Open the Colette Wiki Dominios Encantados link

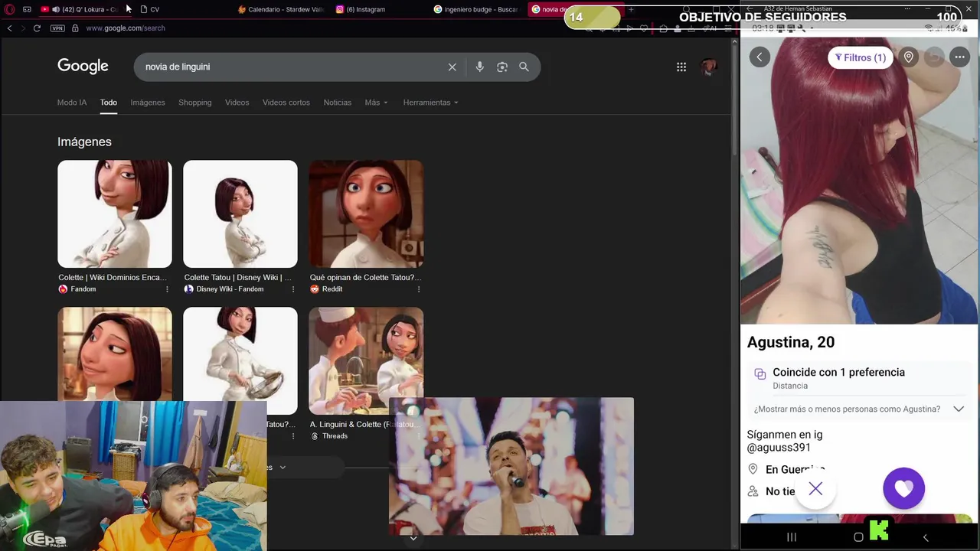(113, 278)
